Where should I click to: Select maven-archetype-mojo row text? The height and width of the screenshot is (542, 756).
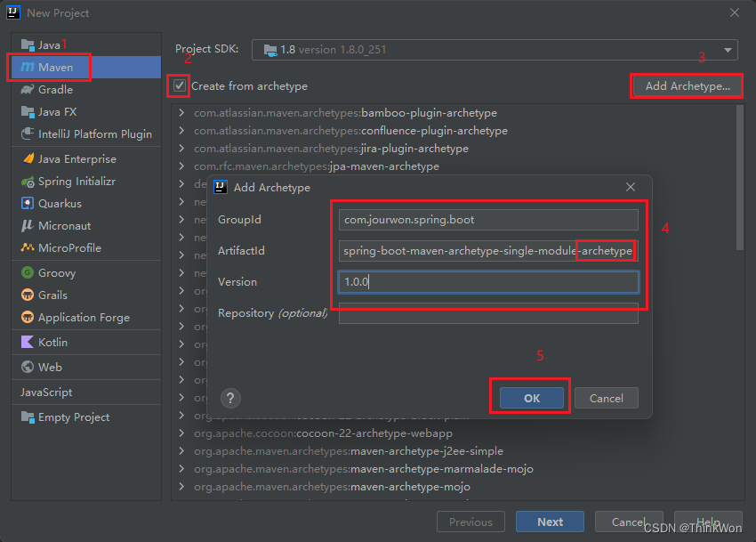pyautogui.click(x=410, y=487)
